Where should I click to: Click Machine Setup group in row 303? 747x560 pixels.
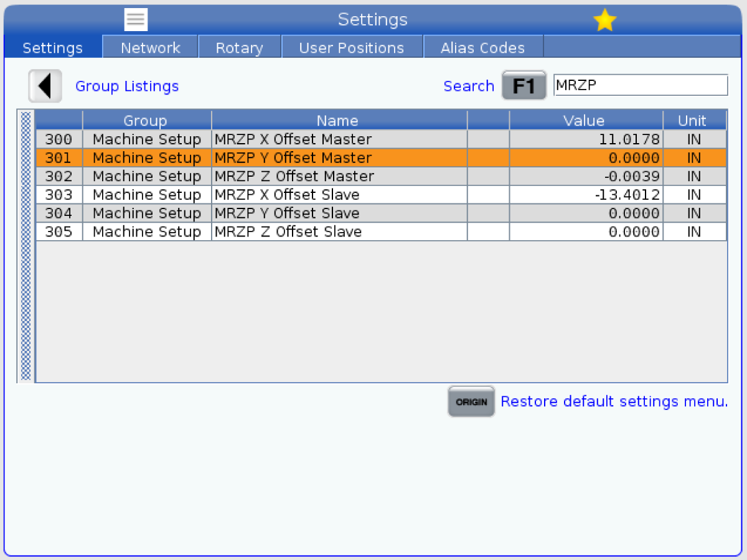point(147,195)
